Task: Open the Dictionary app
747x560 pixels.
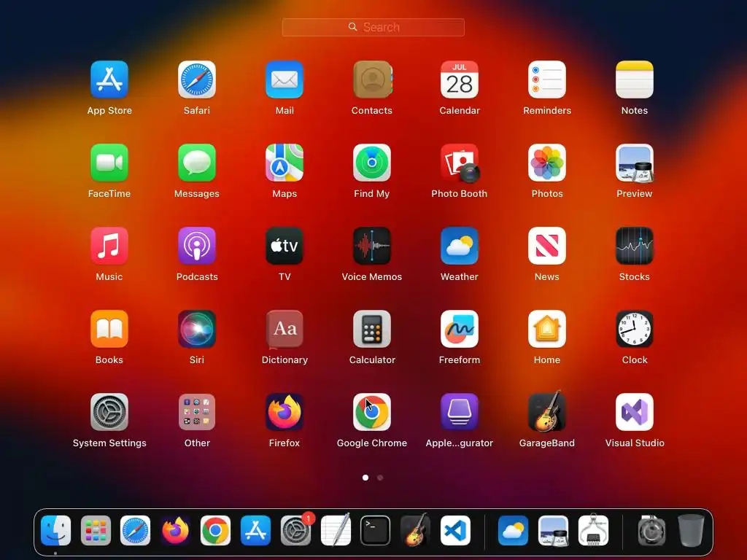Action: [285, 329]
